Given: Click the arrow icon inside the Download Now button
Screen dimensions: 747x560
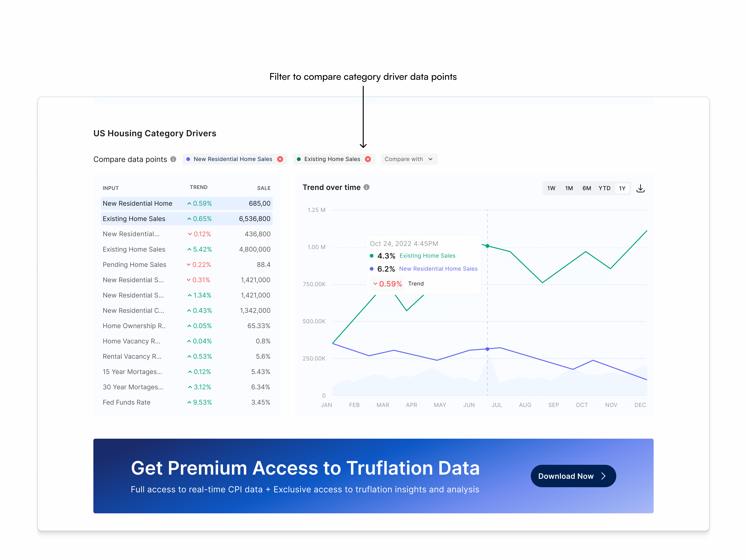Looking at the screenshot, I should pos(603,476).
